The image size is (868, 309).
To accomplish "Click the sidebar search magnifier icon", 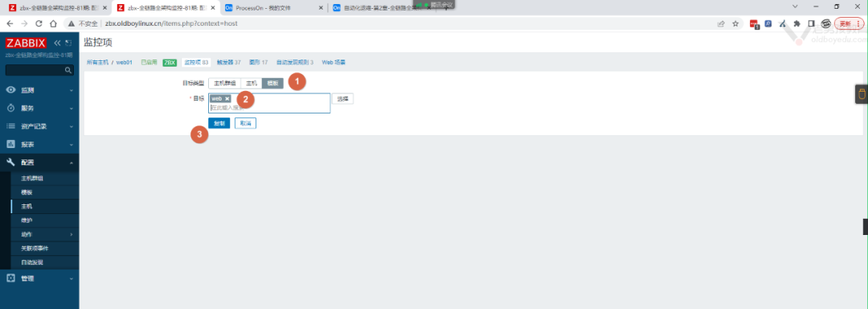I will (68, 70).
